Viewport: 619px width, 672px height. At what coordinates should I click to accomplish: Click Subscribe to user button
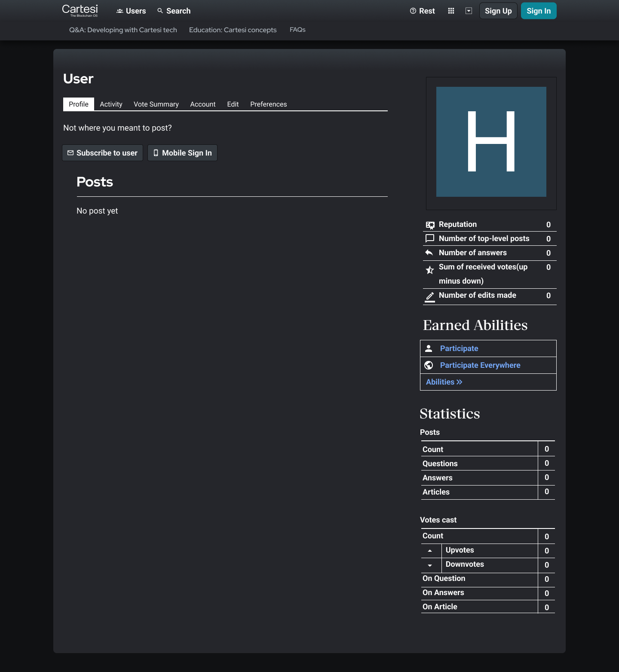point(102,153)
